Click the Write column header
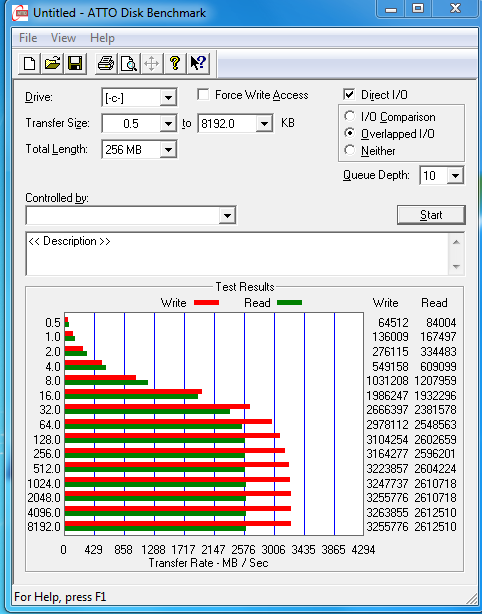 coord(385,303)
